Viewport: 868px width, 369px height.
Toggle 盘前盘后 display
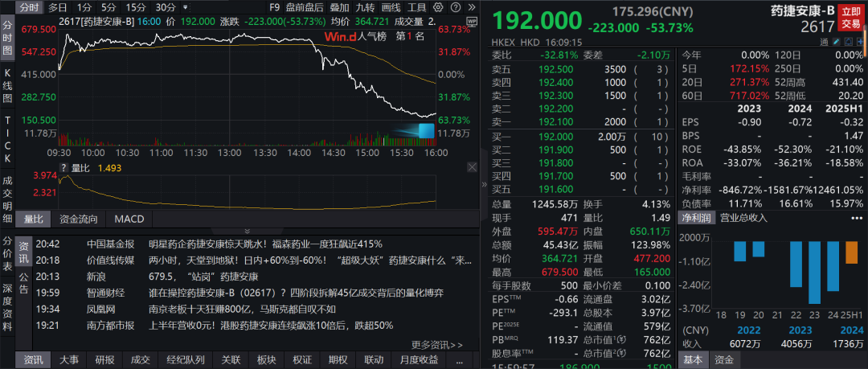tap(305, 8)
